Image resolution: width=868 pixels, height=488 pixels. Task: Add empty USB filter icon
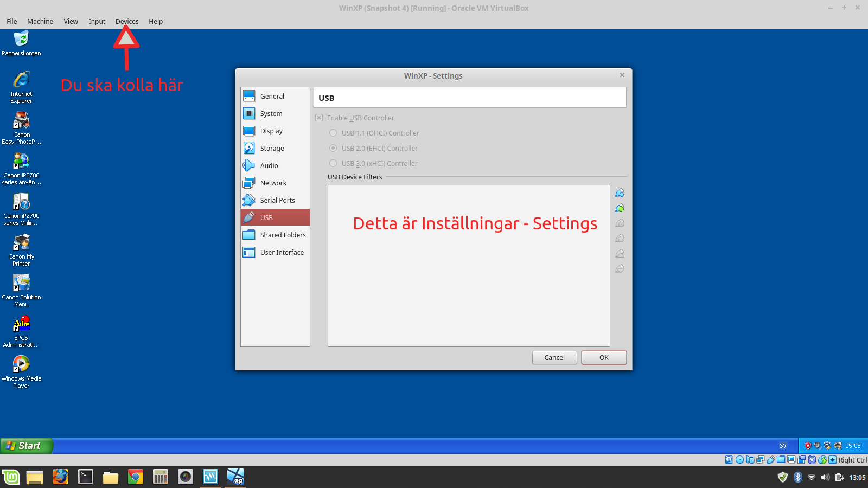point(620,193)
